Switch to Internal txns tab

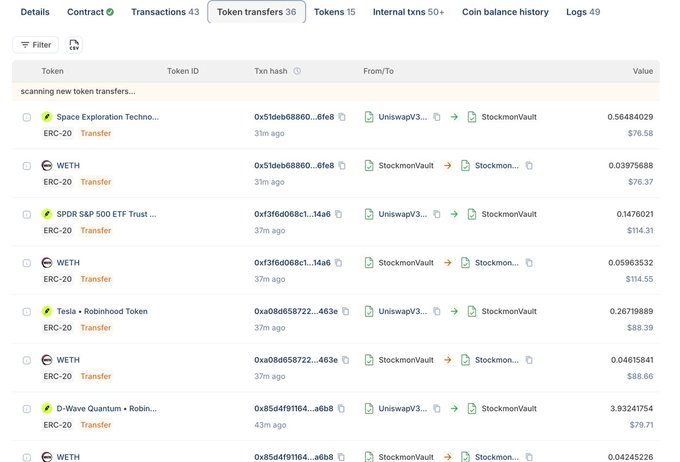point(409,12)
